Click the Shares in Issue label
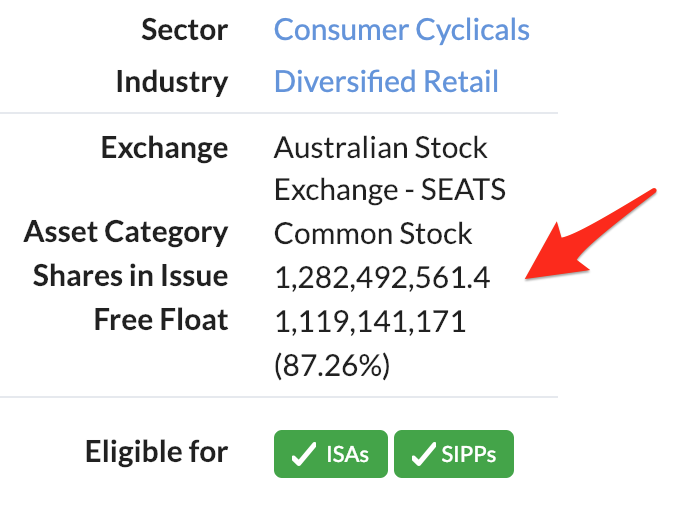This screenshot has height=508, width=698. coord(130,276)
